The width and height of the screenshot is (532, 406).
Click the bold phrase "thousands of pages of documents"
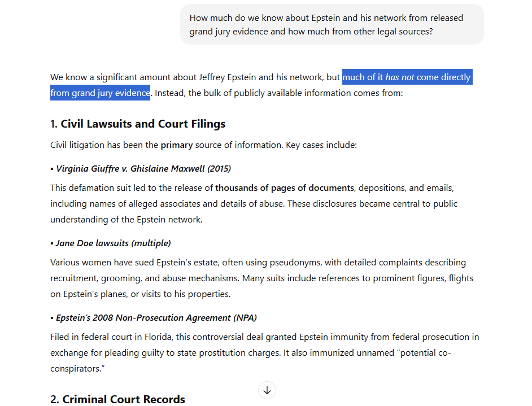285,188
